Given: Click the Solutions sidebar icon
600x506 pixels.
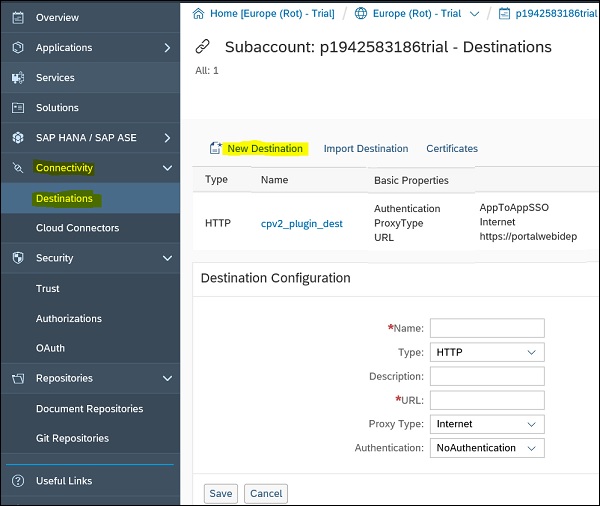Looking at the screenshot, I should coord(17,108).
